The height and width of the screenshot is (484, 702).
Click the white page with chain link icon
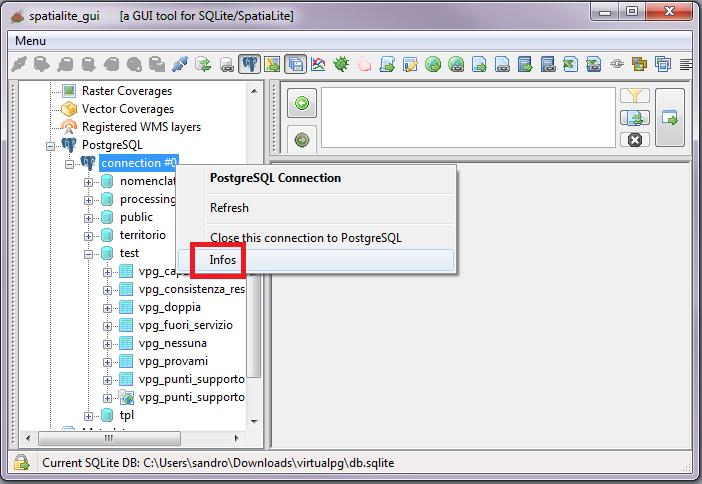tap(502, 64)
